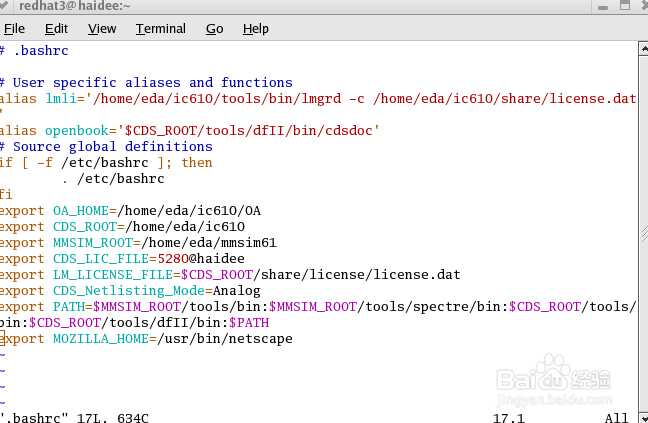Open the Edit menu
The width and height of the screenshot is (648, 423).
tap(56, 29)
